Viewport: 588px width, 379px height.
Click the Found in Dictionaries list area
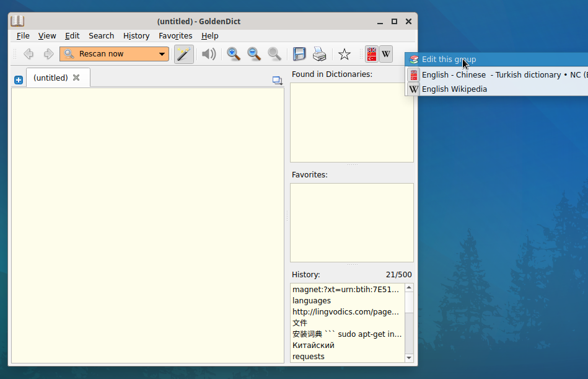pyautogui.click(x=352, y=122)
